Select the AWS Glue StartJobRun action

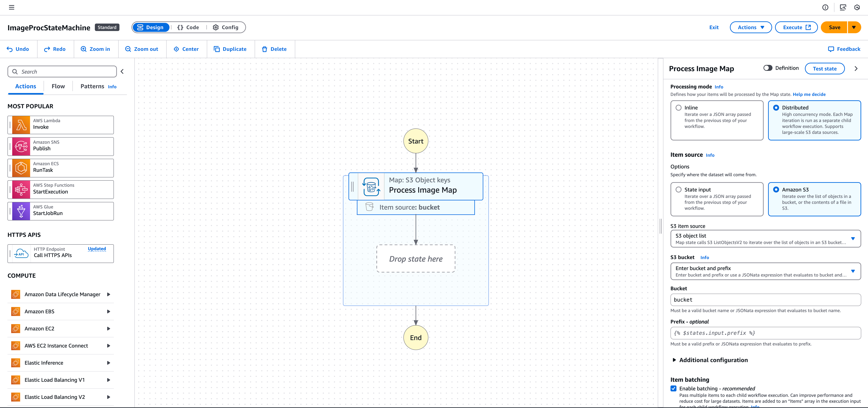point(61,211)
